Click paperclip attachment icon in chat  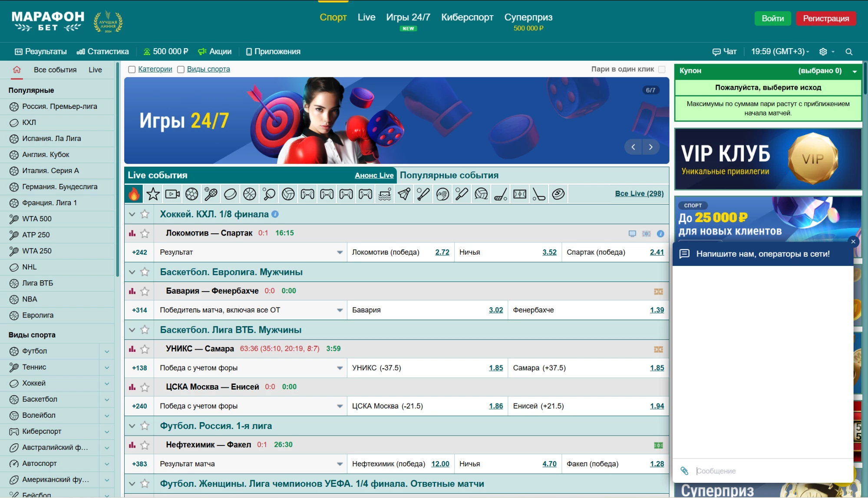[x=684, y=471]
